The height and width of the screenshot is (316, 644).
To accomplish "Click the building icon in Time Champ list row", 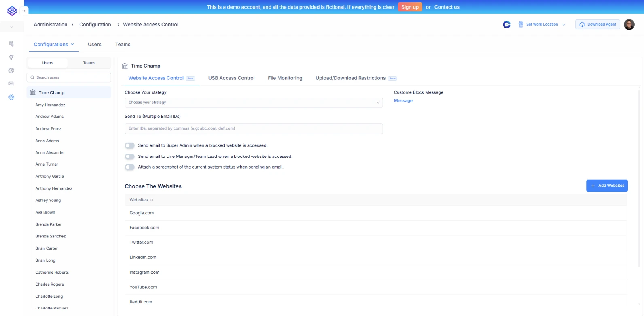I will click(32, 92).
